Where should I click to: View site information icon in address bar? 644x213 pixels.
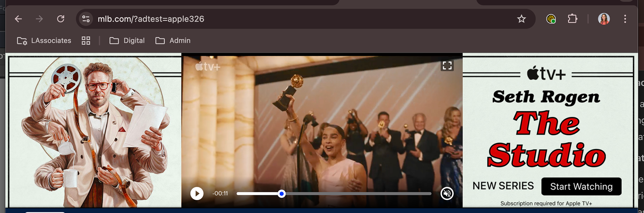point(86,19)
